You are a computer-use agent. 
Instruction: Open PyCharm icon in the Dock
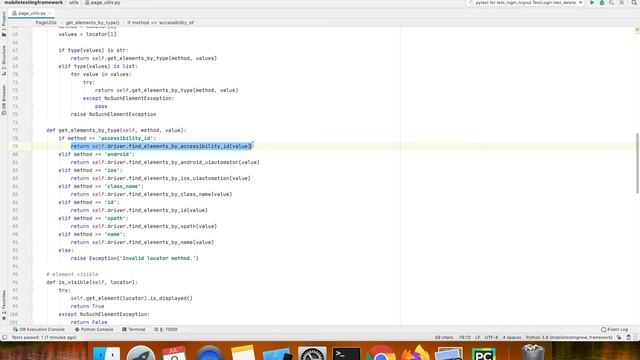click(x=484, y=353)
